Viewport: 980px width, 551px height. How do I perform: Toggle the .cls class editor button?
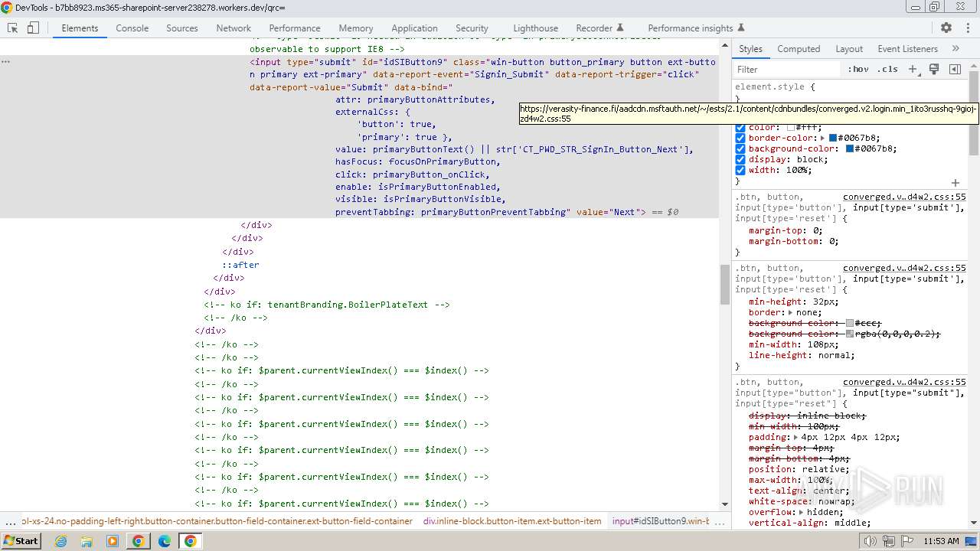(x=887, y=69)
